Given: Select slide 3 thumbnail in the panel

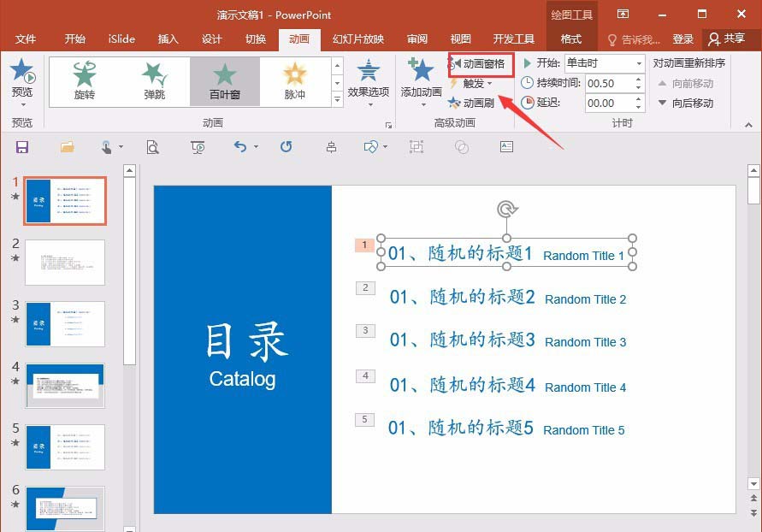Looking at the screenshot, I should [x=64, y=323].
